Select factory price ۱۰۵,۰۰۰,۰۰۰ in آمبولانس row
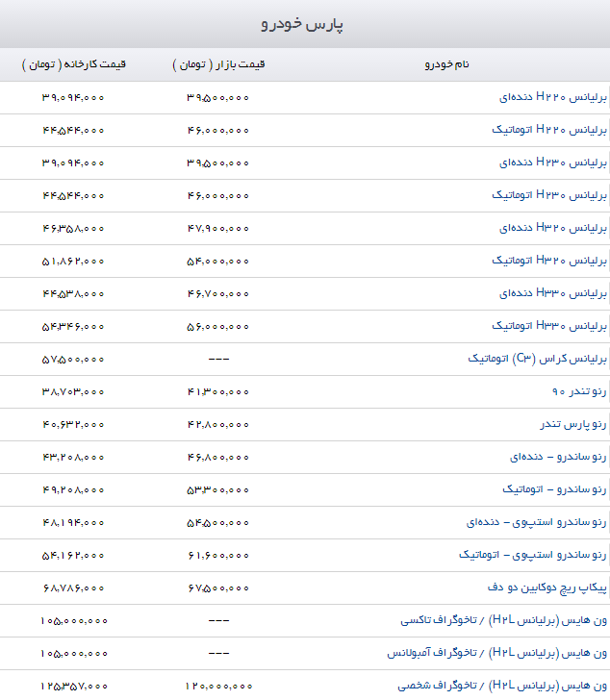The width and height of the screenshot is (610, 700). pos(74,654)
